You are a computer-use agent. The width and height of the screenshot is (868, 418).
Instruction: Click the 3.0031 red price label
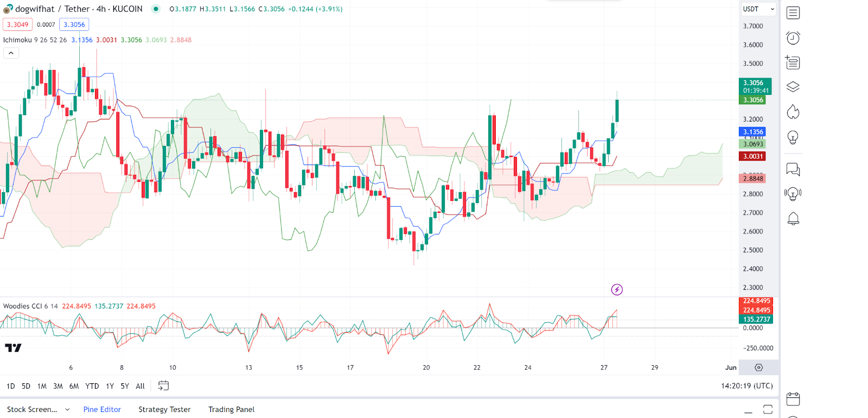[753, 156]
